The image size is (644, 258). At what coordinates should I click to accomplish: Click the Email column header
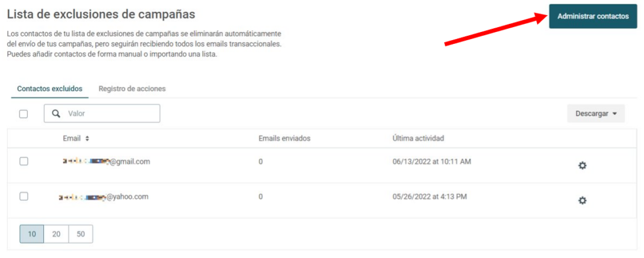[72, 139]
